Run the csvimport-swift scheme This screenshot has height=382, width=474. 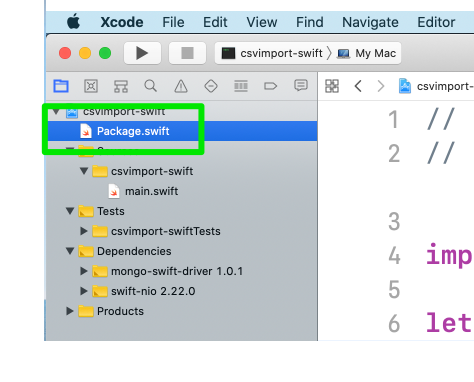tap(142, 53)
